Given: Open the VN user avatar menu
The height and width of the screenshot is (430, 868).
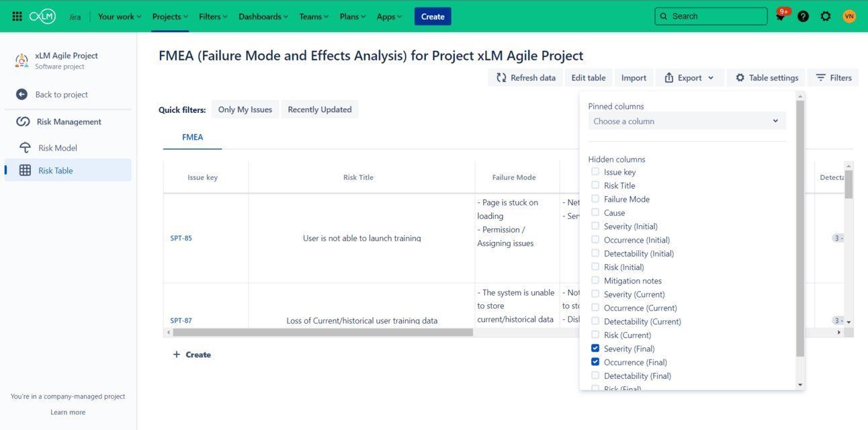Looking at the screenshot, I should point(849,16).
